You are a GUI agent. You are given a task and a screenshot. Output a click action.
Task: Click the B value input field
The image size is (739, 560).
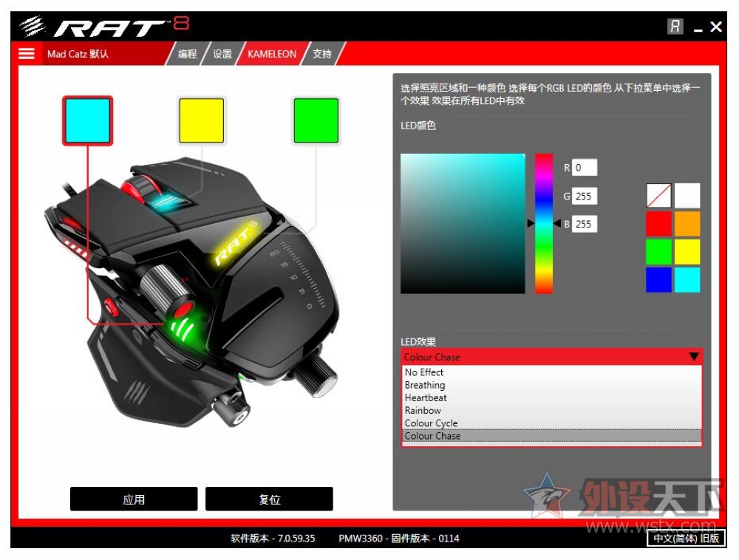tap(584, 224)
